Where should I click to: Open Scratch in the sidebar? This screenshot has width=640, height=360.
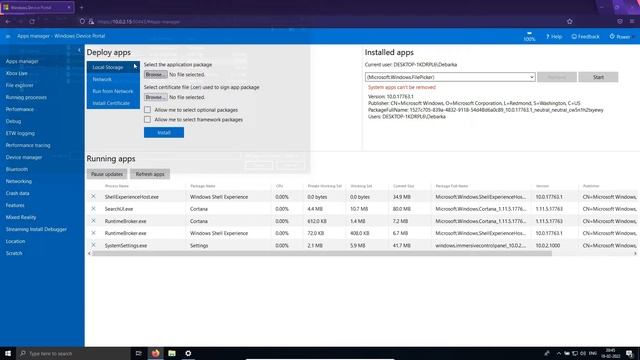pyautogui.click(x=14, y=253)
